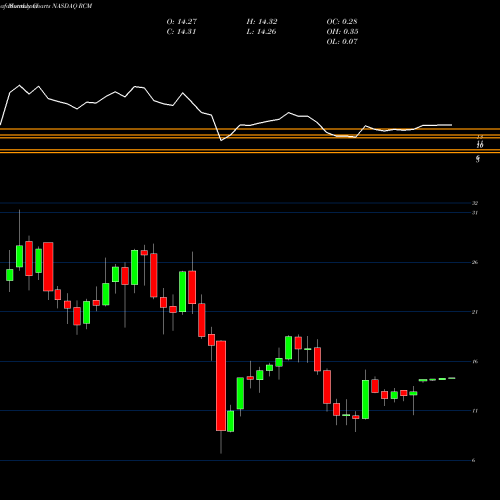Click the 11 price axis label
This screenshot has height=500, width=500.
[x=475, y=411]
